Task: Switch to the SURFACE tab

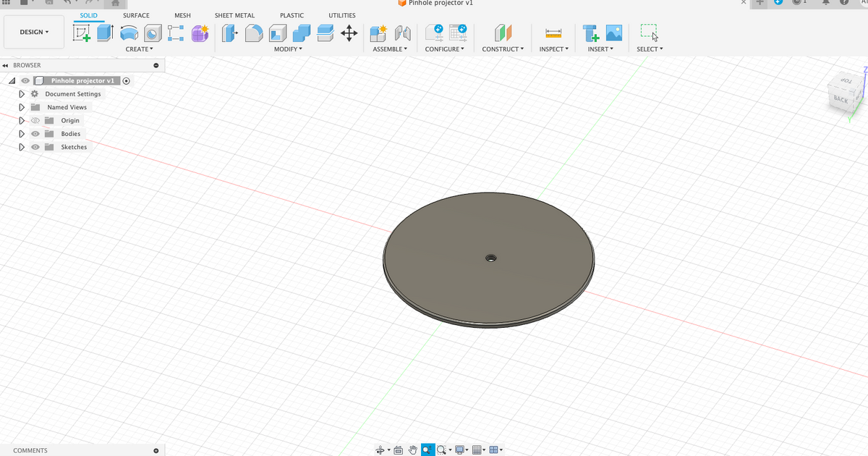Action: coord(136,14)
